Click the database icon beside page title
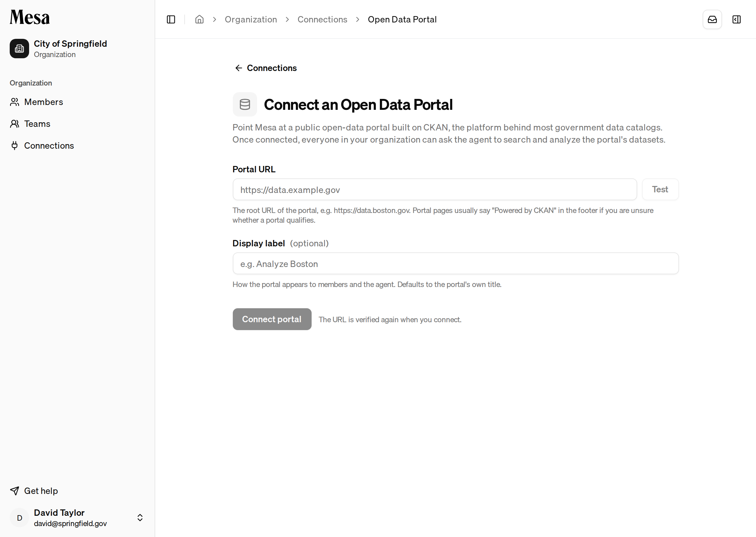 coord(245,104)
